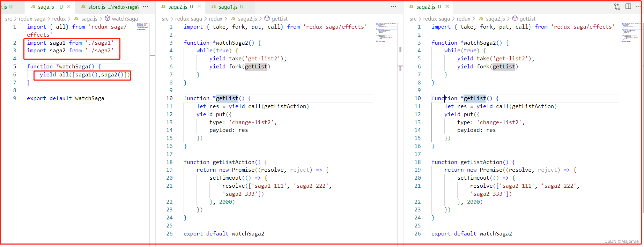The image size is (644, 247).
Task: Click 'export default watchSaga2' in right editor
Action: pyautogui.click(x=472, y=234)
